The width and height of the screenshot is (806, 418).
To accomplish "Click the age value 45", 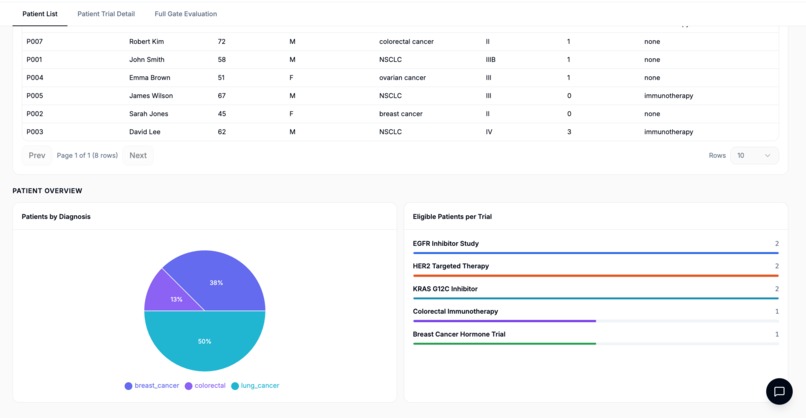I will (x=222, y=114).
